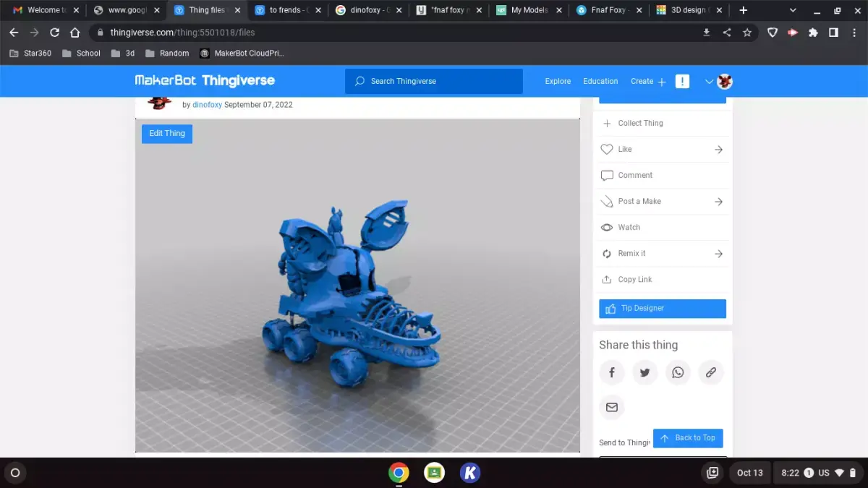Open Chrome's tab search chevron

tap(793, 10)
